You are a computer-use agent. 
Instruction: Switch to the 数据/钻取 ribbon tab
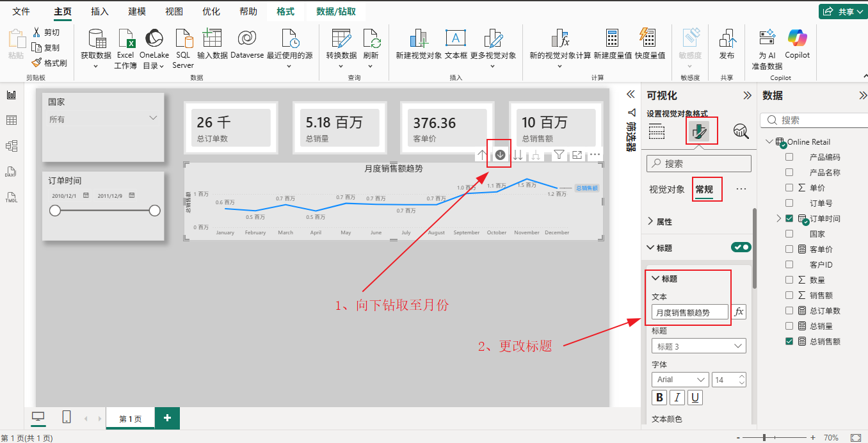[x=336, y=12]
